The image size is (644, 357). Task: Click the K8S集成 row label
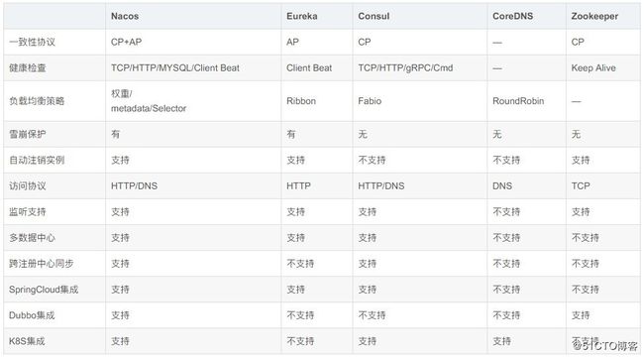(x=27, y=341)
